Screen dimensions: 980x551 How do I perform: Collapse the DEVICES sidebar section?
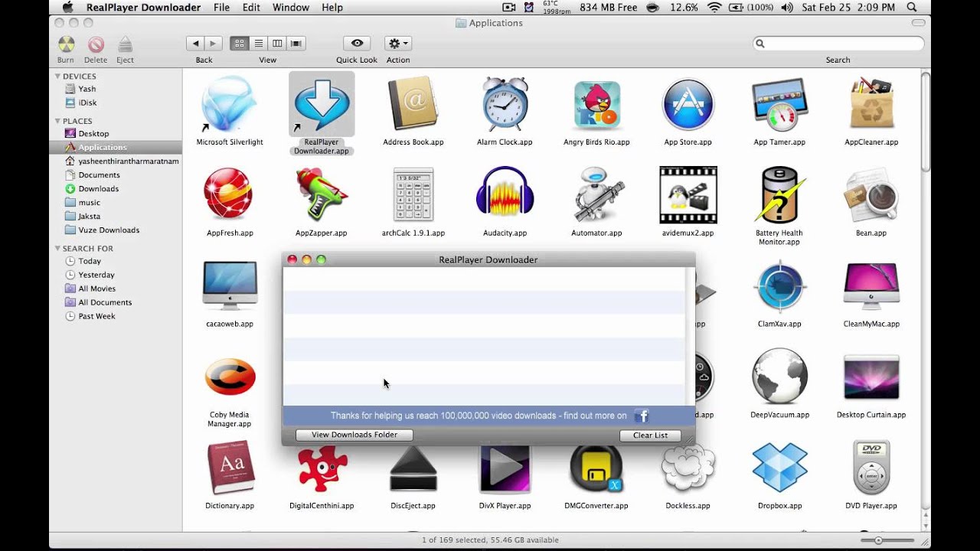pyautogui.click(x=57, y=77)
